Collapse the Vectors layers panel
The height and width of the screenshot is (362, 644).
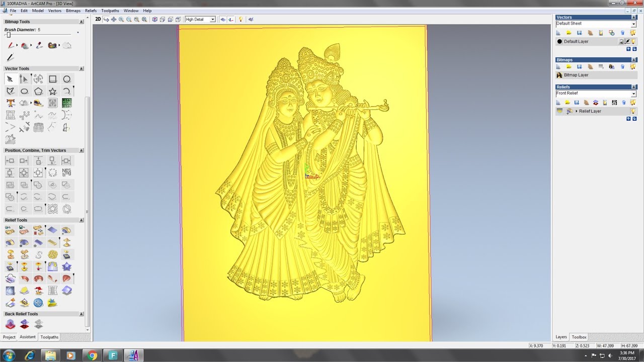[x=634, y=17]
